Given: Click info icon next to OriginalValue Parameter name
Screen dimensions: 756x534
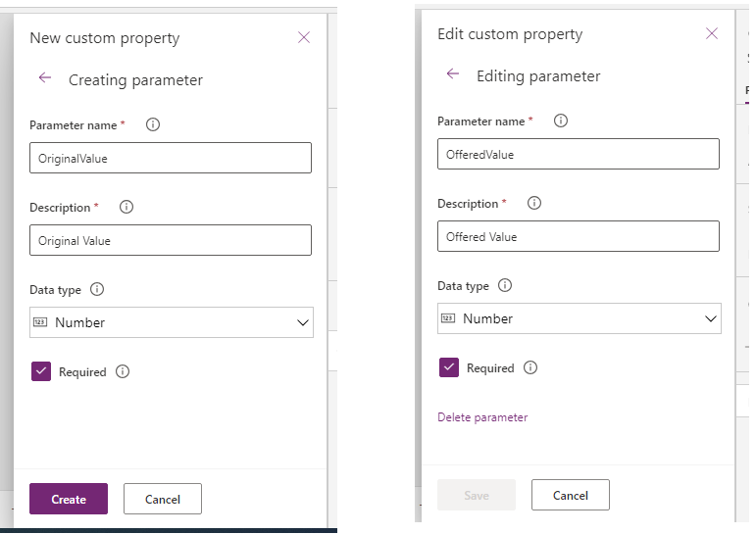Looking at the screenshot, I should pos(153,125).
